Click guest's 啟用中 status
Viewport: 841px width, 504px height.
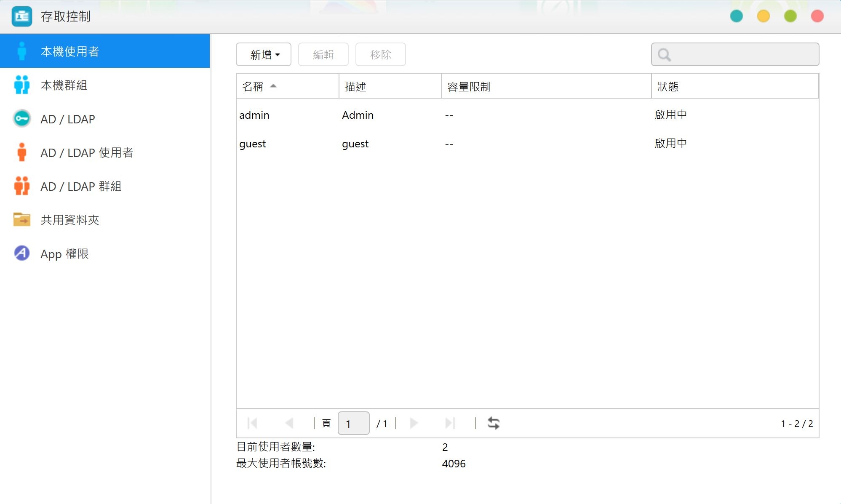click(x=671, y=143)
